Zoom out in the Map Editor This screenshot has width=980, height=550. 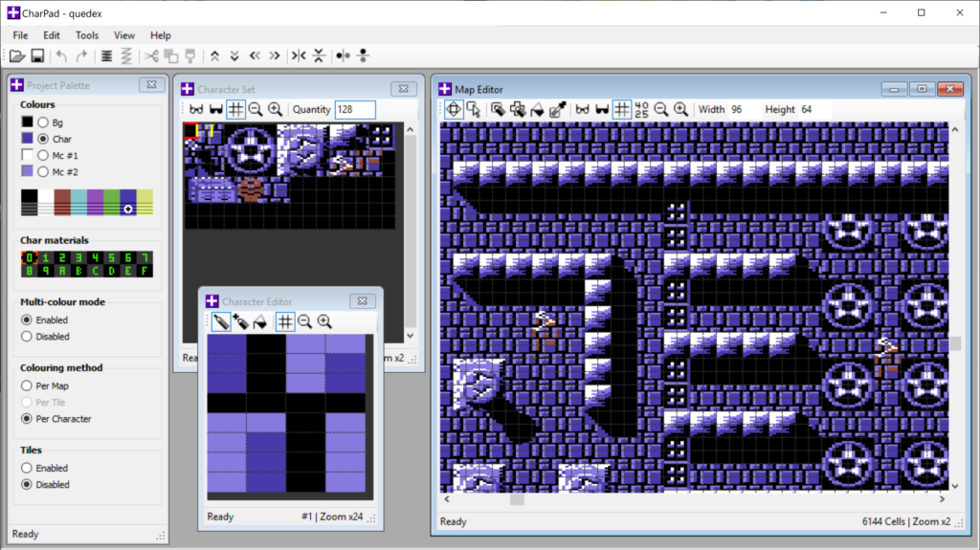tap(660, 109)
